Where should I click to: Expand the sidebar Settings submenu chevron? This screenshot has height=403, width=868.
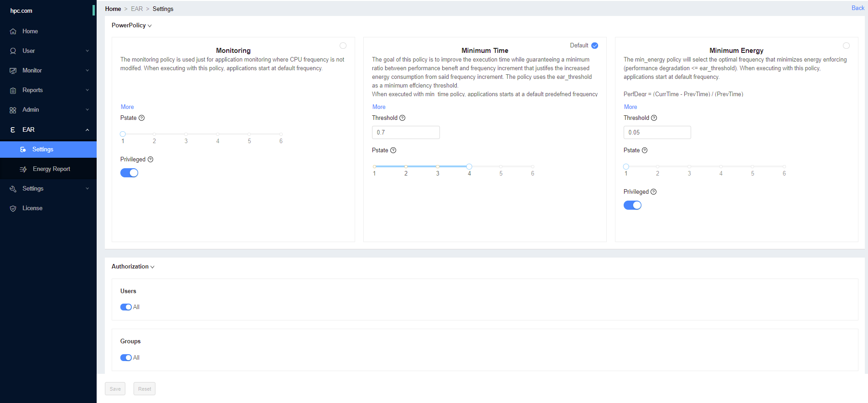pyautogui.click(x=87, y=189)
